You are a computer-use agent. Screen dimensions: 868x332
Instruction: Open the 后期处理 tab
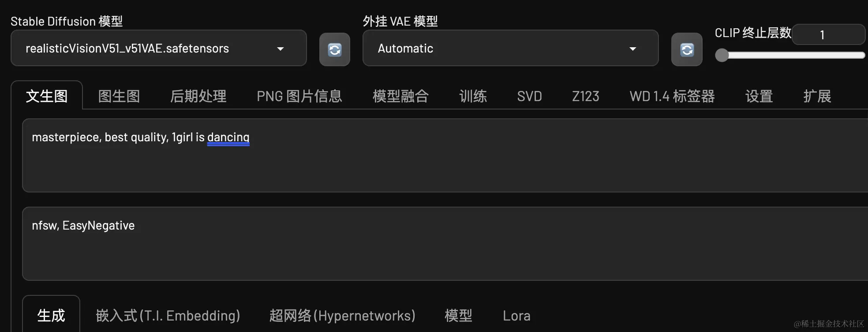(x=198, y=96)
